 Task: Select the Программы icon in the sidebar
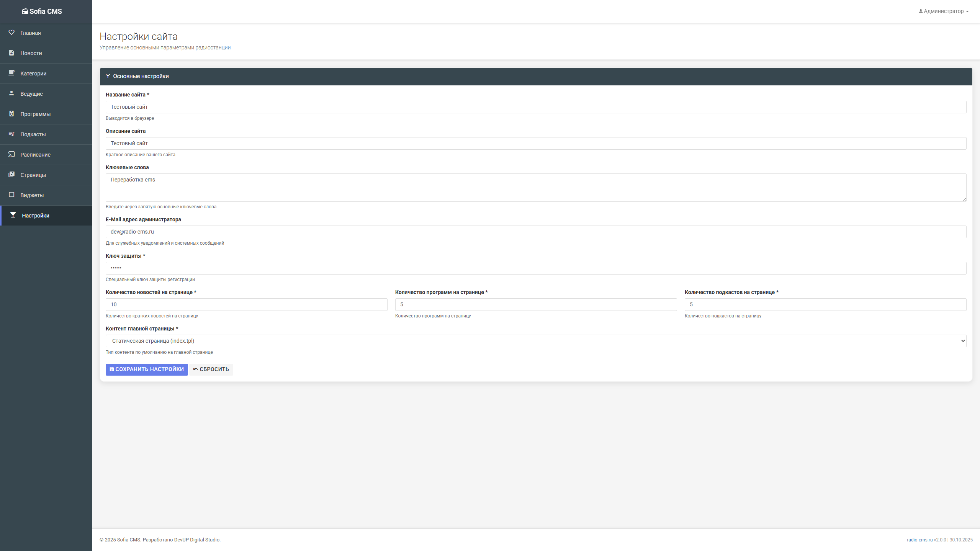coord(11,114)
